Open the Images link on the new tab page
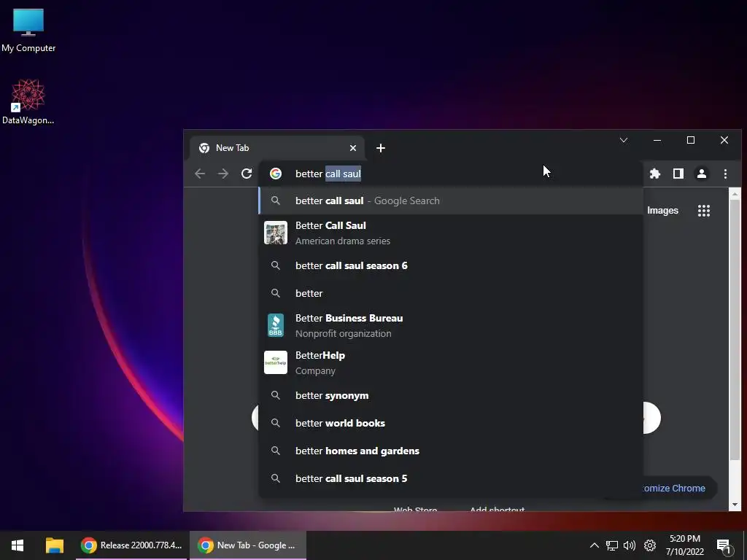Viewport: 747px width, 560px height. 662,211
